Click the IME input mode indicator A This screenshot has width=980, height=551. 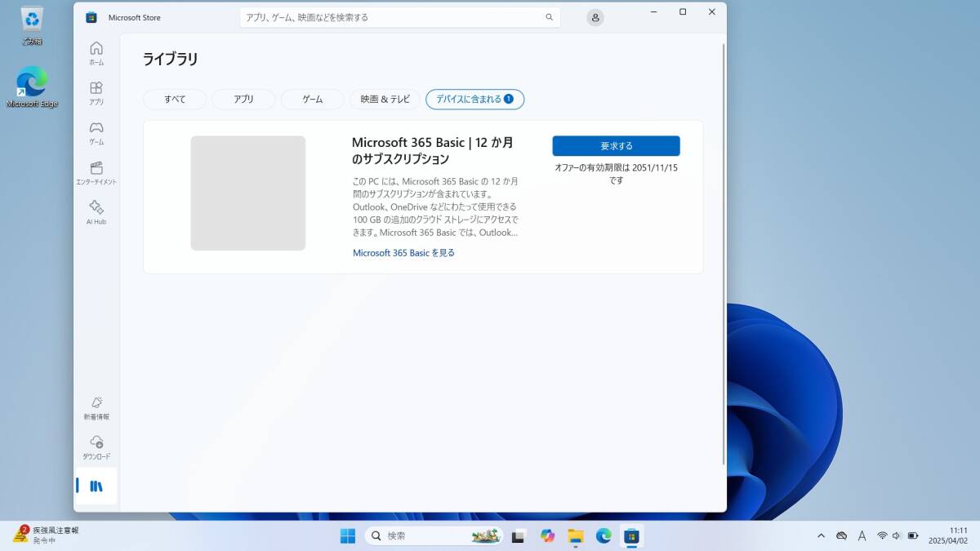862,535
